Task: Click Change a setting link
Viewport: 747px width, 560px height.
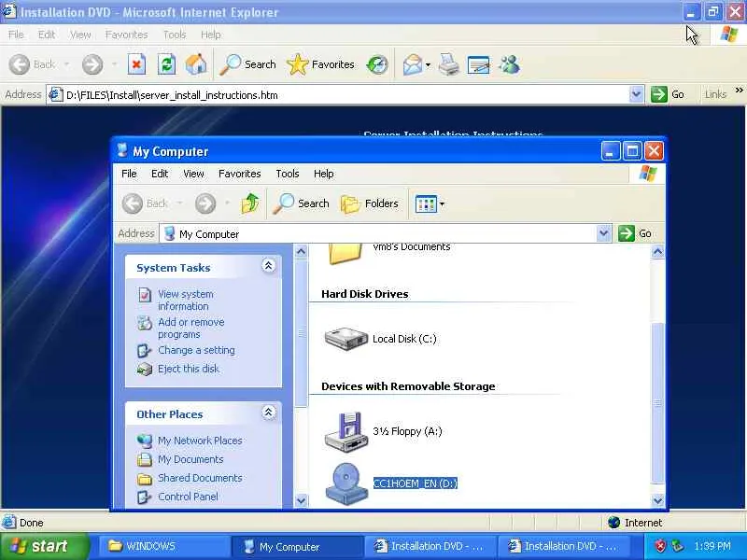Action: click(196, 350)
